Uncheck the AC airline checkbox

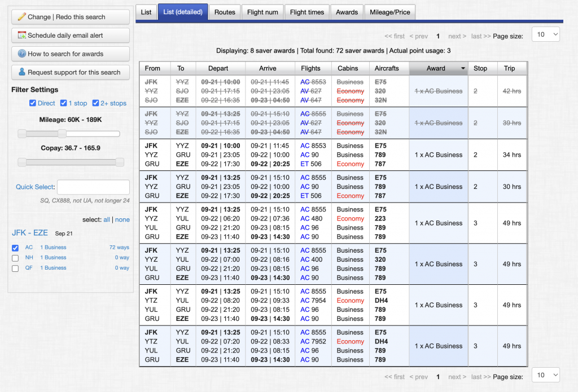(15, 248)
